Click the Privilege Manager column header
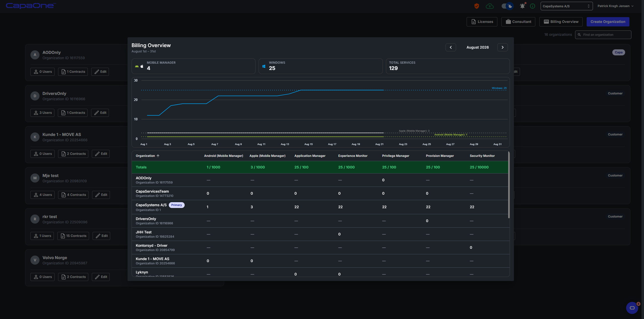644x319 pixels. click(x=395, y=156)
